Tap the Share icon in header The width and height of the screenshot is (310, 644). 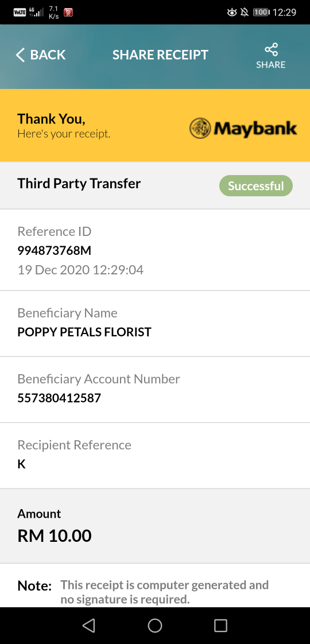click(x=271, y=50)
